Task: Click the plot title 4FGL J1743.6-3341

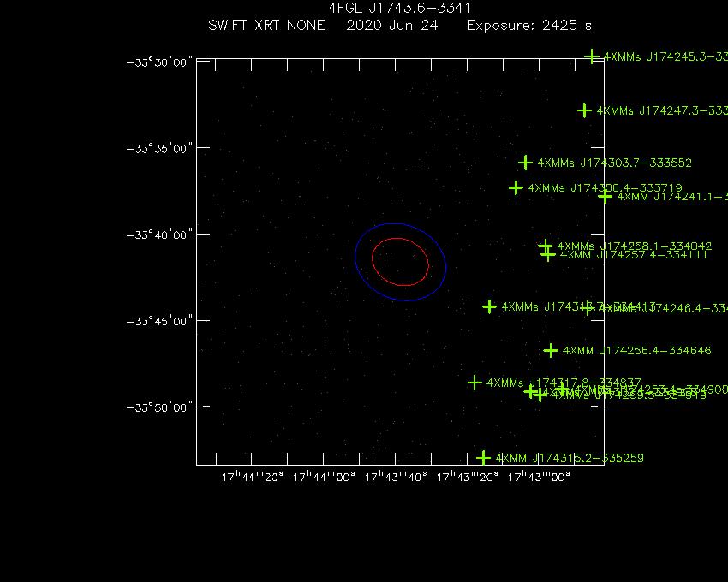Action: [x=400, y=8]
